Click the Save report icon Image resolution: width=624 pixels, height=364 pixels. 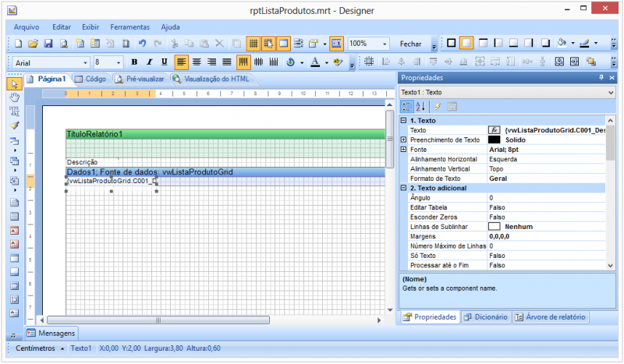point(48,44)
